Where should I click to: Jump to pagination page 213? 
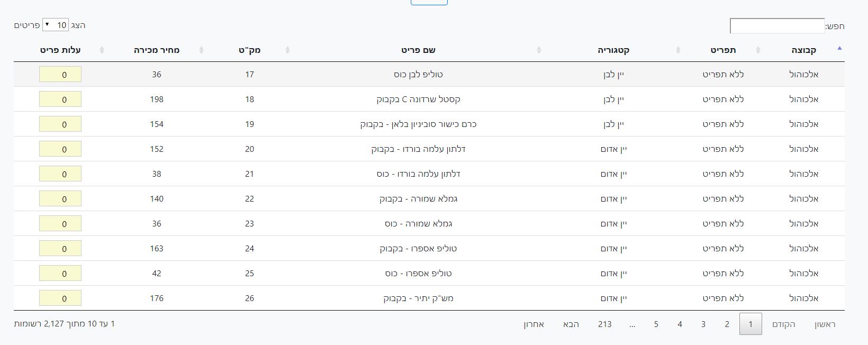pyautogui.click(x=605, y=324)
